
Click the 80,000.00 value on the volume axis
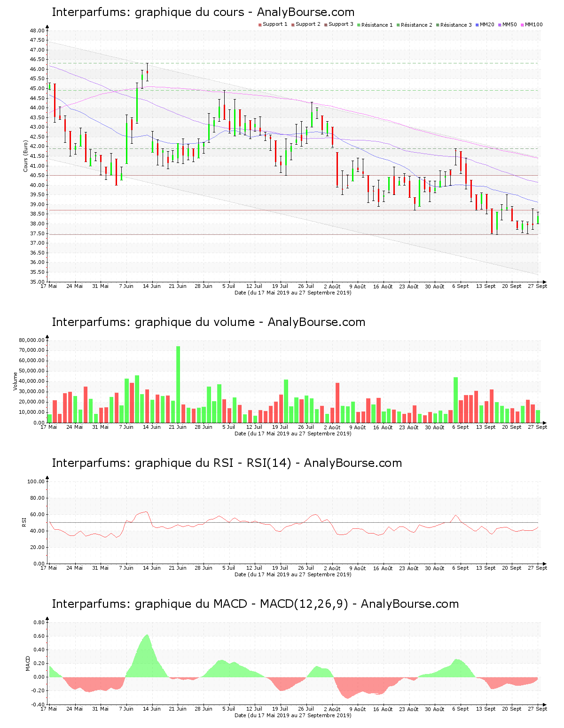coord(32,340)
